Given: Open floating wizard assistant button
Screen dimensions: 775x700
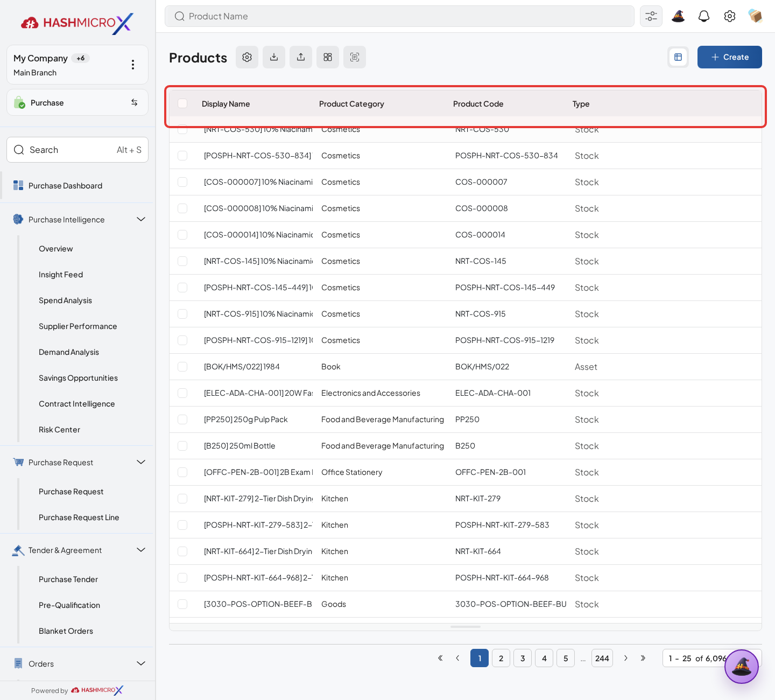Looking at the screenshot, I should (x=742, y=667).
